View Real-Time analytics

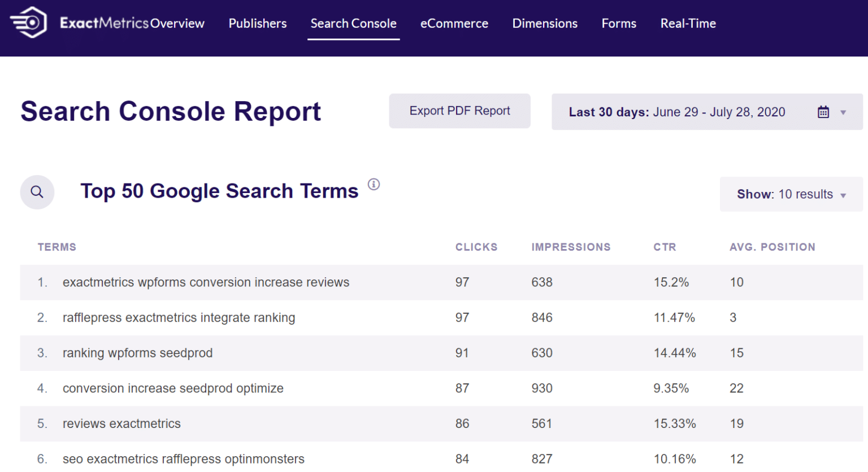688,24
